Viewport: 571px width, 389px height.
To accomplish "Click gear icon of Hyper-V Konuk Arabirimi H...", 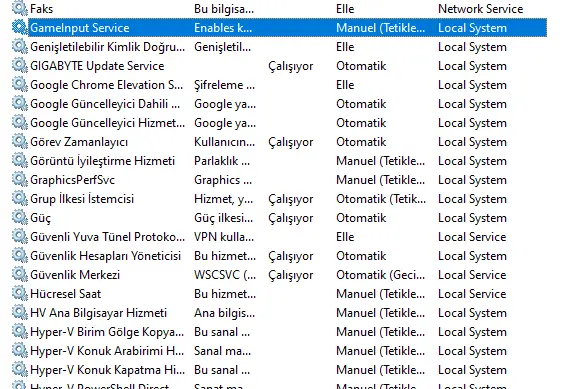I will [x=19, y=350].
